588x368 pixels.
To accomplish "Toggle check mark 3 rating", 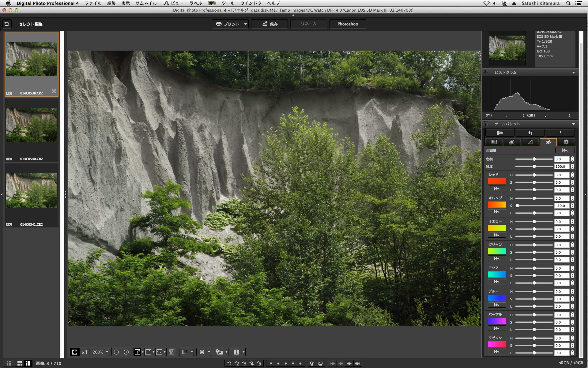I will (244, 363).
